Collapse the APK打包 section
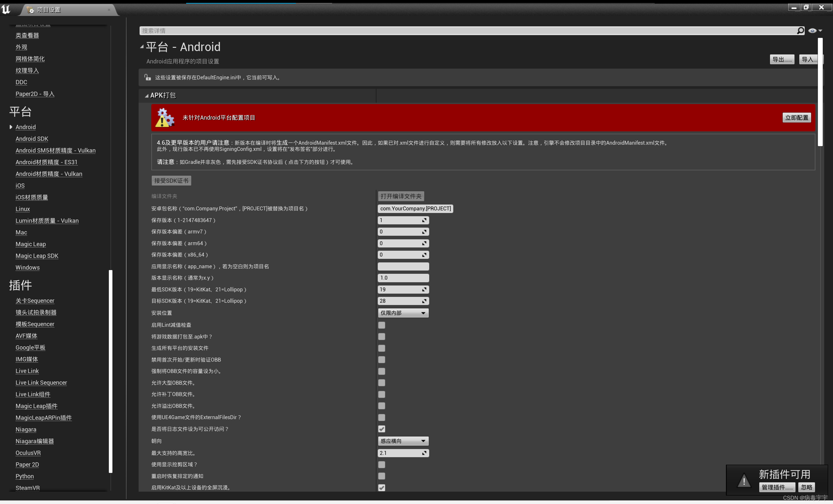Screen dimensions: 833x504 tap(147, 96)
